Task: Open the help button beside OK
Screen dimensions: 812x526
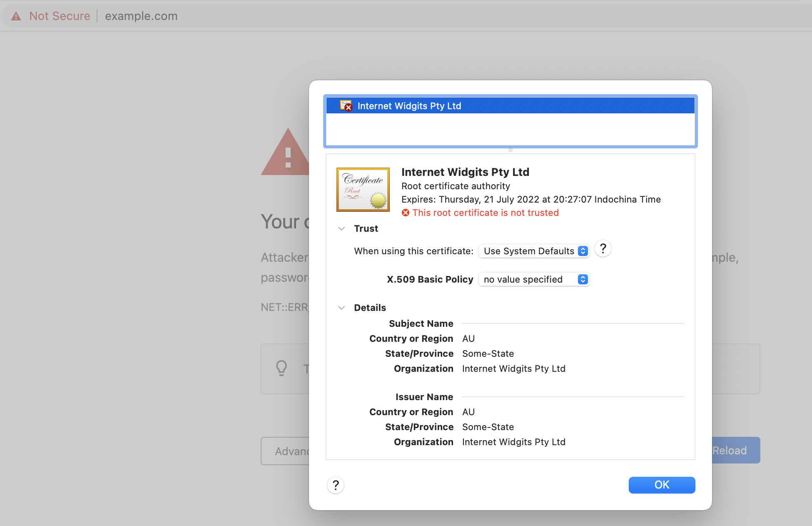Action: click(336, 485)
